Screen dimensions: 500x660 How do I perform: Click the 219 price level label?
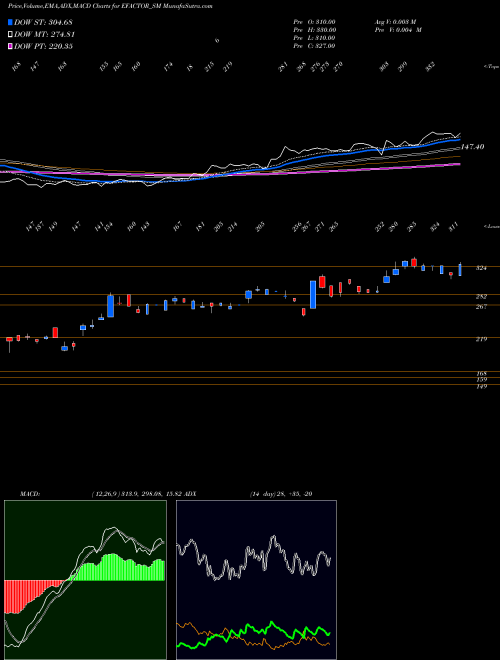pyautogui.click(x=481, y=339)
